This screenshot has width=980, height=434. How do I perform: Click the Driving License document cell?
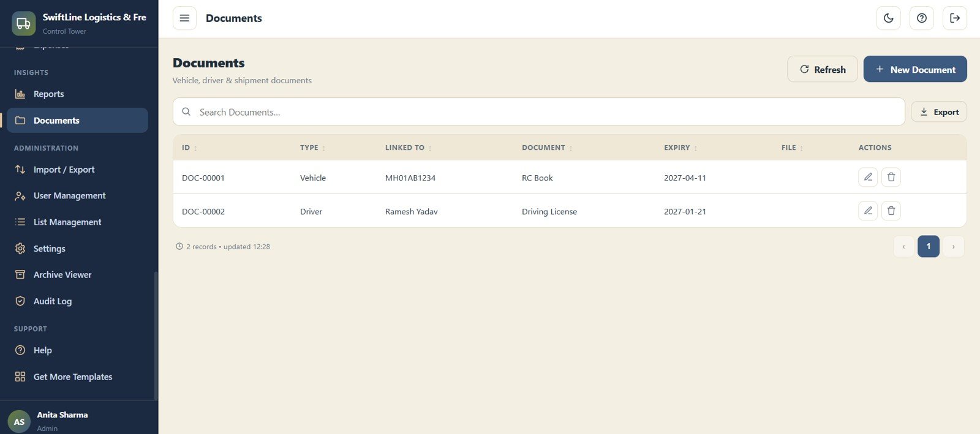pyautogui.click(x=549, y=211)
